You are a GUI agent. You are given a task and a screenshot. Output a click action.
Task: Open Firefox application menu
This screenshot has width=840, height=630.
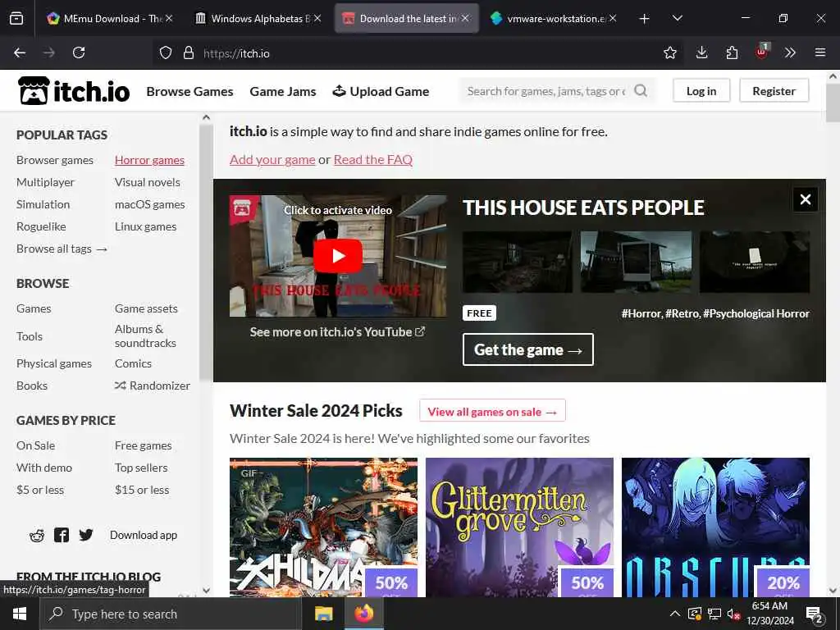point(819,52)
